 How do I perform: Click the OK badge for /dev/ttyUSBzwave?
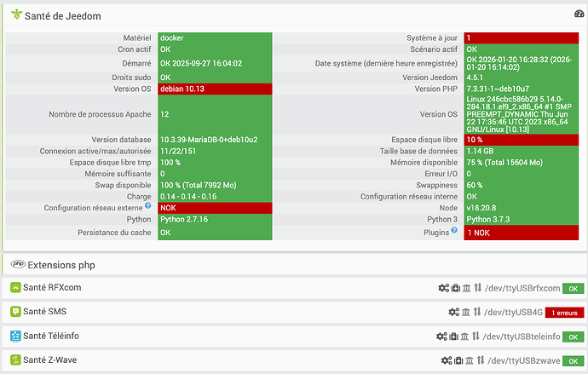tap(573, 361)
